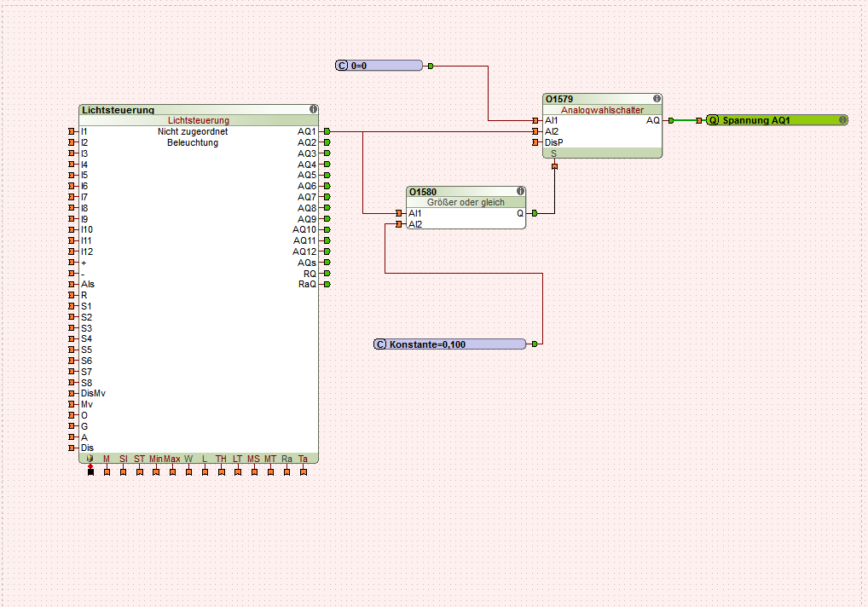Select the black memory connector below Lichtsteuerung
868x607 pixels.
coord(90,471)
